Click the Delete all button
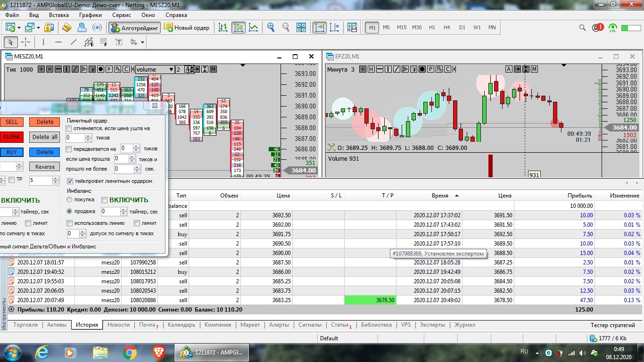 pos(45,137)
